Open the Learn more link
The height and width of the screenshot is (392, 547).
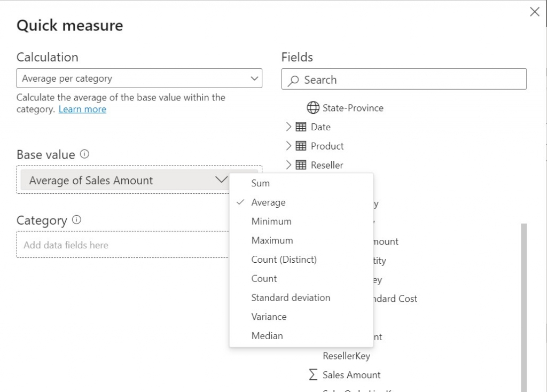[82, 109]
